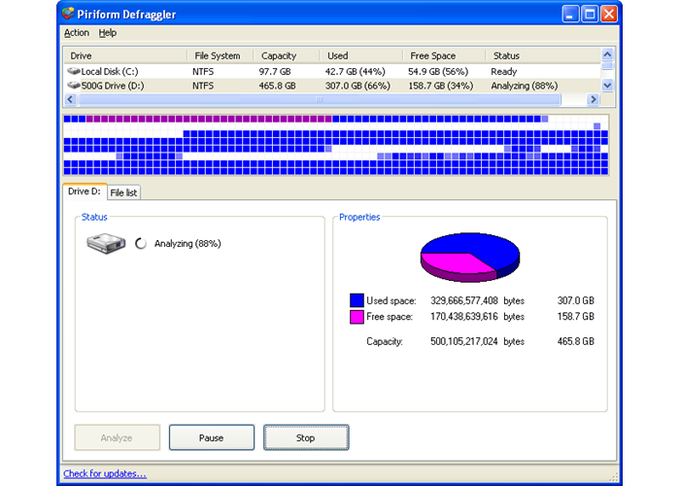Screen dimensions: 680x486
Task: Click the NTFS cell for 500G Drive (D:)
Action: tap(203, 86)
